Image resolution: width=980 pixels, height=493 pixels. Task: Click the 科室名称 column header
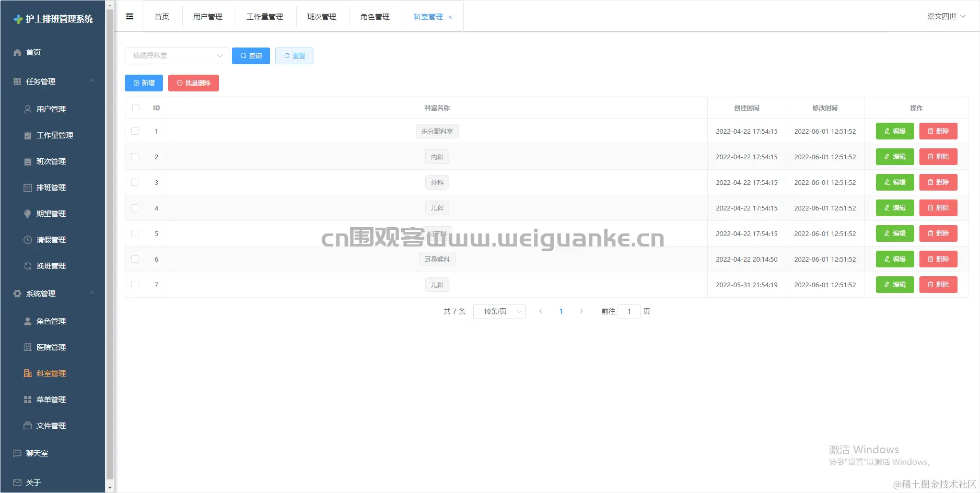(437, 108)
